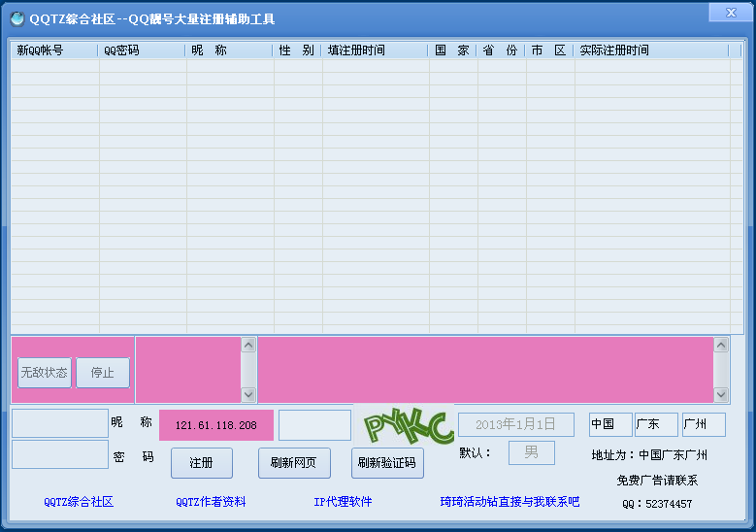Open the QQTZ综合社区 link

click(79, 502)
